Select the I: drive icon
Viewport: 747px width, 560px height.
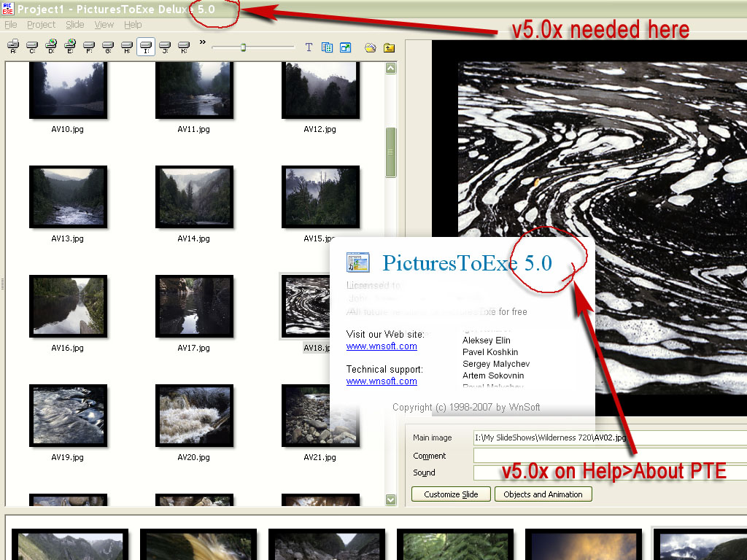[x=146, y=47]
